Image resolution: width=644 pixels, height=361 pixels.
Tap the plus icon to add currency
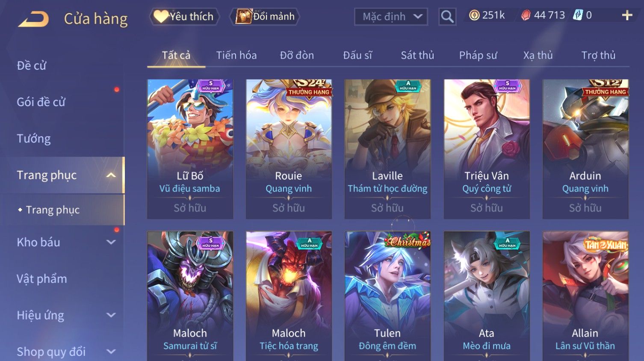[627, 15]
